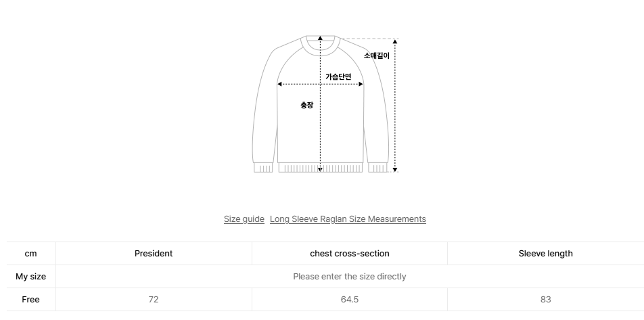Open the Size guide link

[244, 219]
